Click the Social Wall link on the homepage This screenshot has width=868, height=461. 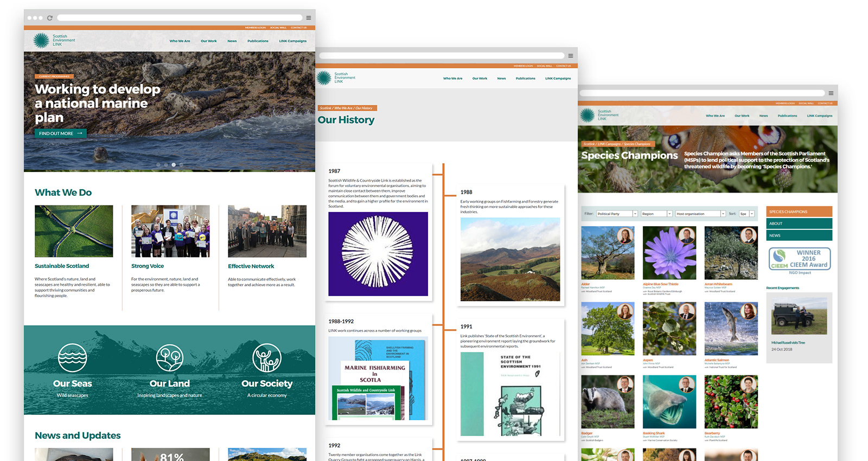click(x=278, y=28)
